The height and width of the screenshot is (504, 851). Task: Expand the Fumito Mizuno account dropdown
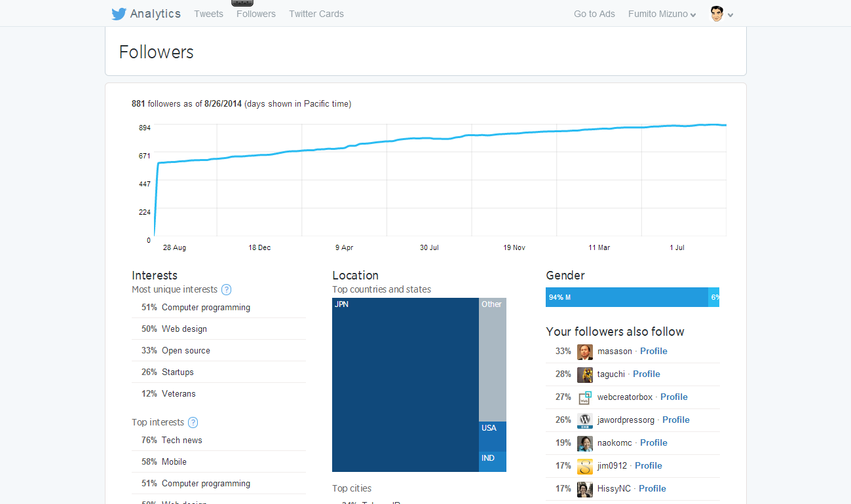tap(662, 14)
